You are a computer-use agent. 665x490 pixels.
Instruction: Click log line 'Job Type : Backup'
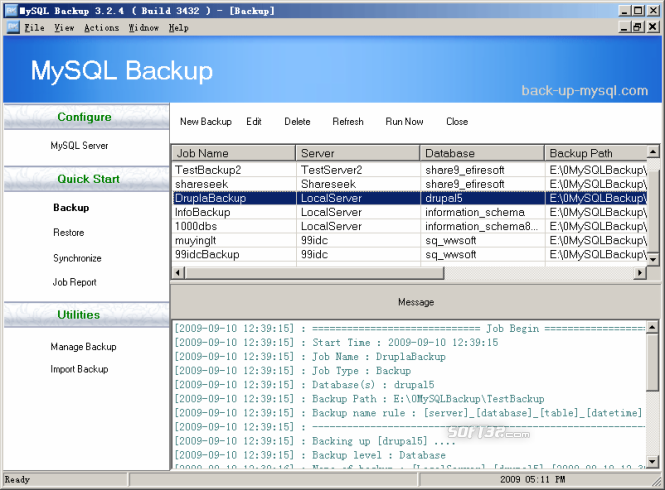click(293, 370)
